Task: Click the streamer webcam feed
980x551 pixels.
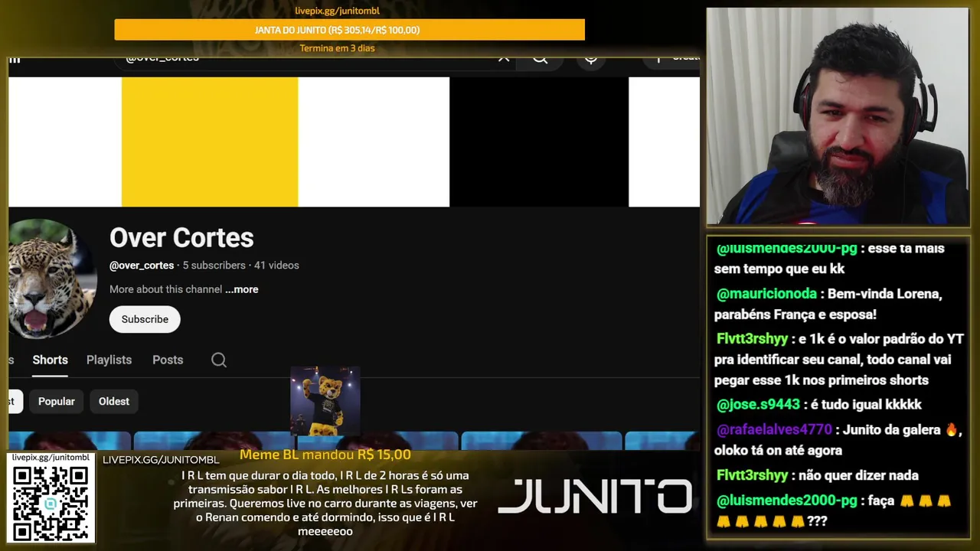Action: 838,116
